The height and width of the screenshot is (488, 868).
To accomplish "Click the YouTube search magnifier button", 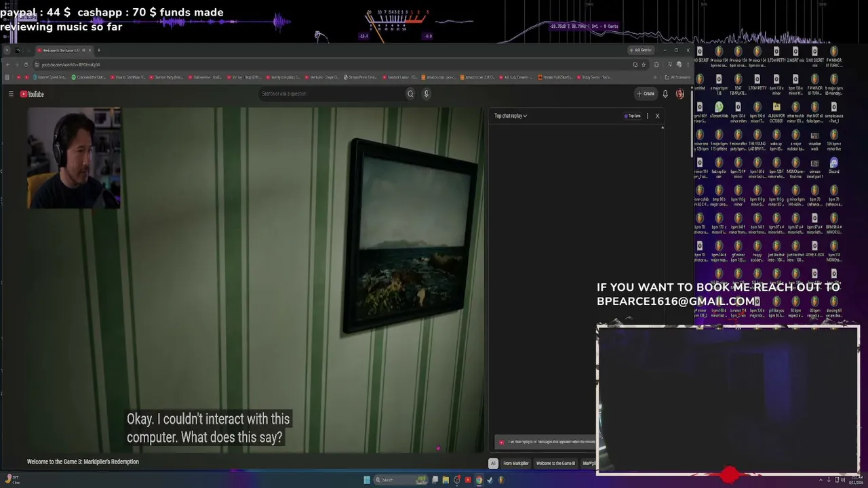I will [410, 94].
